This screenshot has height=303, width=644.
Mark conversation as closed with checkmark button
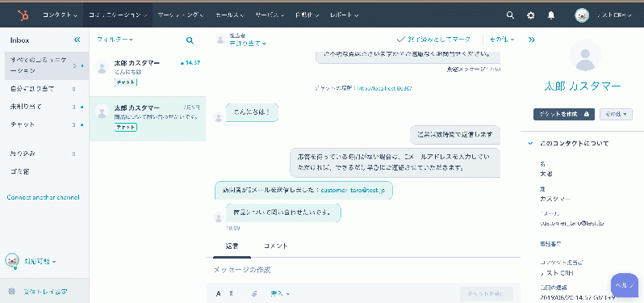(x=433, y=40)
